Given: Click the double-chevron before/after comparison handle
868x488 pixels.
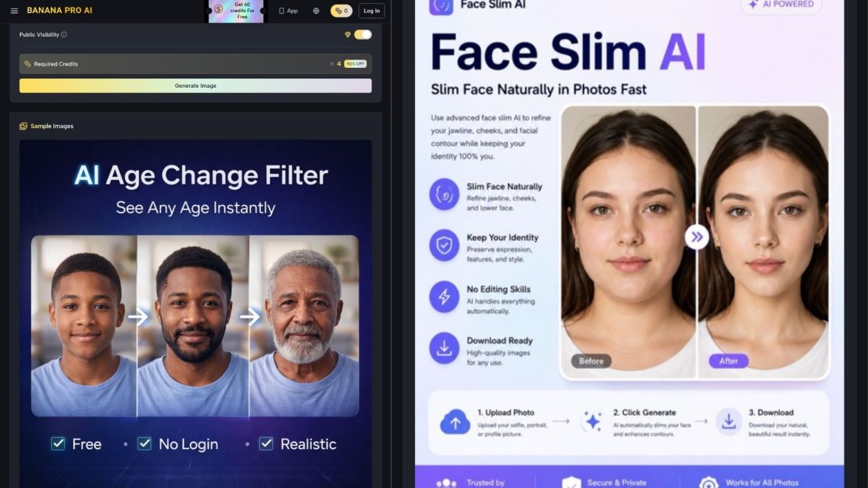Looking at the screenshot, I should click(696, 237).
